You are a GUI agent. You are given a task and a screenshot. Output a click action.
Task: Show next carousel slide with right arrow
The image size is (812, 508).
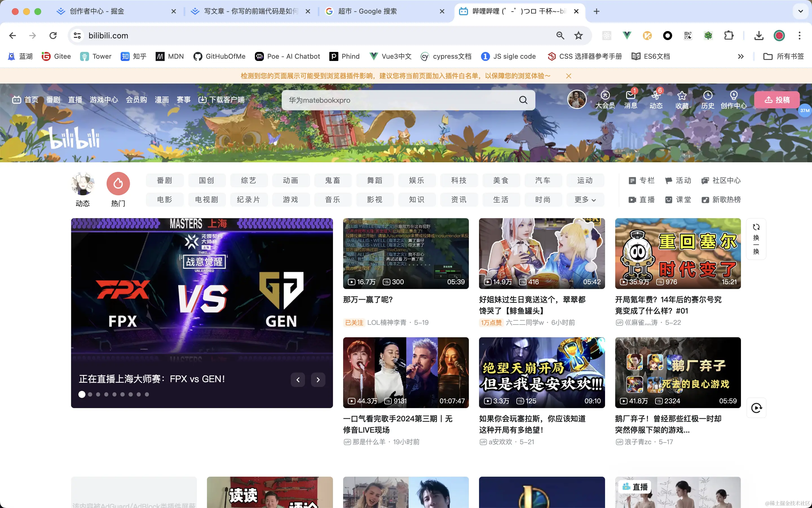(x=318, y=380)
